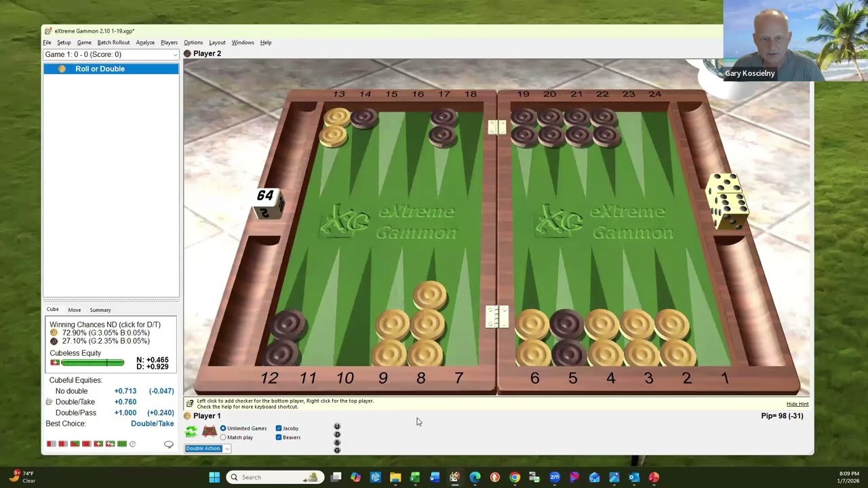The height and width of the screenshot is (488, 868).
Task: Click the round G button
Action: (337, 450)
